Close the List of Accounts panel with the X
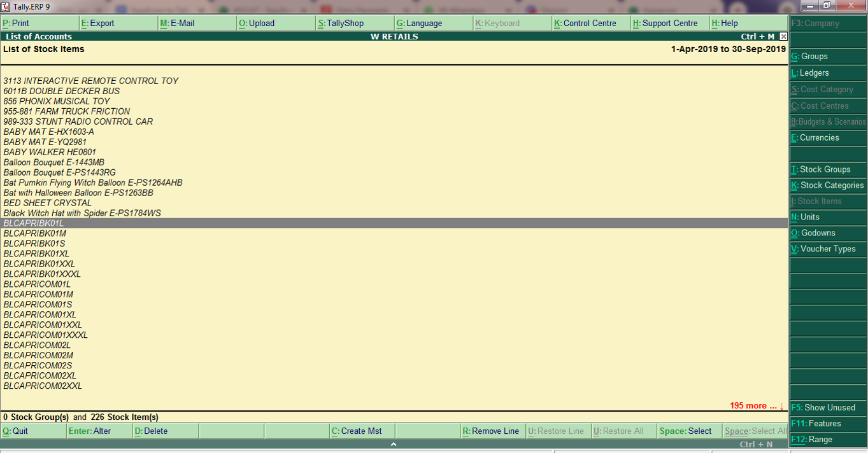 point(783,36)
